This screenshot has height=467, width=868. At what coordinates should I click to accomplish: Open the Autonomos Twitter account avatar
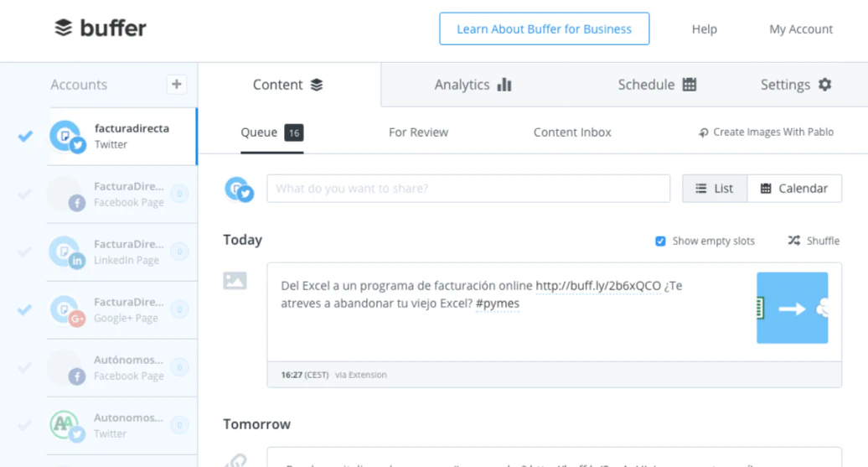coord(66,426)
